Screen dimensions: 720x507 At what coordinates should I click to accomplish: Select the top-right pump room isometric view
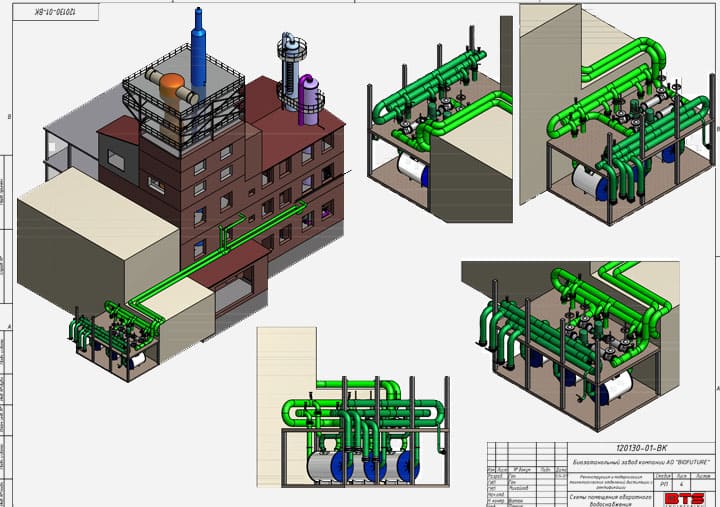click(618, 115)
